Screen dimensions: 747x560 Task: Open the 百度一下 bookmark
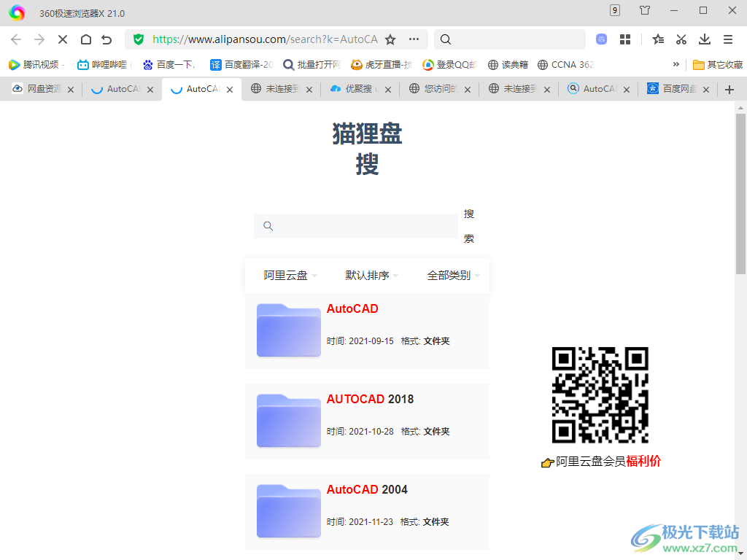point(169,65)
